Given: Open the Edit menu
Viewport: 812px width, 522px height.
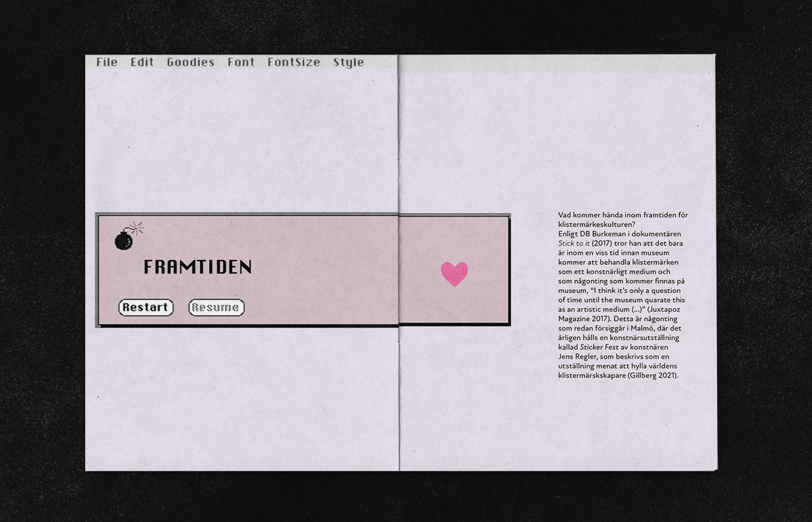Looking at the screenshot, I should tap(142, 62).
